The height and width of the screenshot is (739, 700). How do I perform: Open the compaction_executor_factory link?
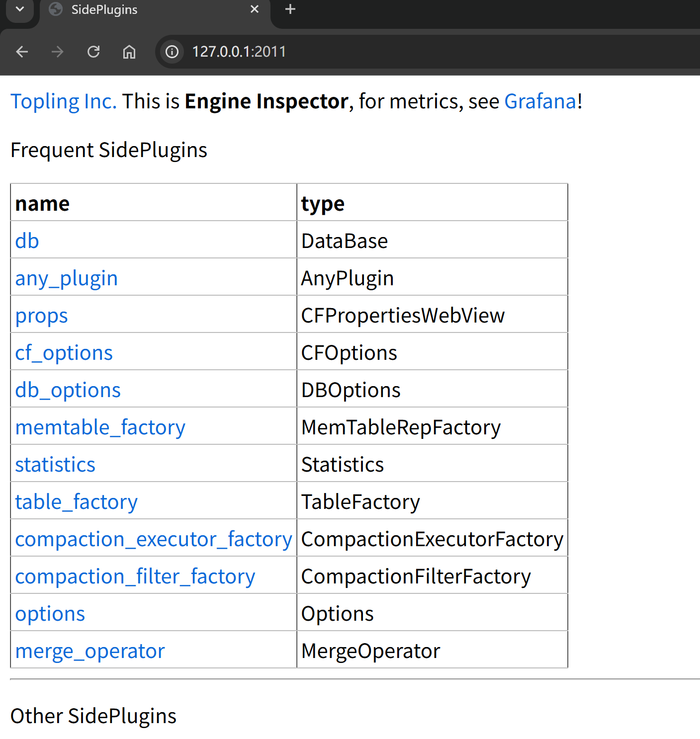coord(153,539)
